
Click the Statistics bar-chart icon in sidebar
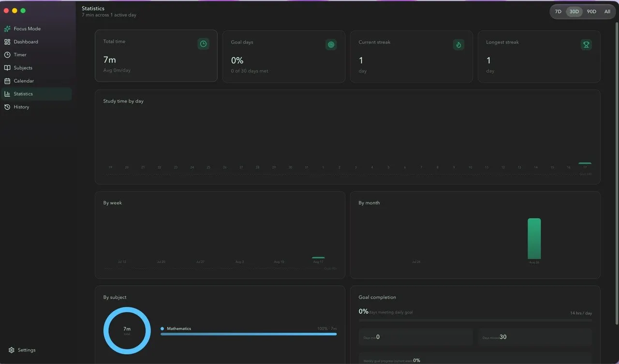click(x=7, y=94)
